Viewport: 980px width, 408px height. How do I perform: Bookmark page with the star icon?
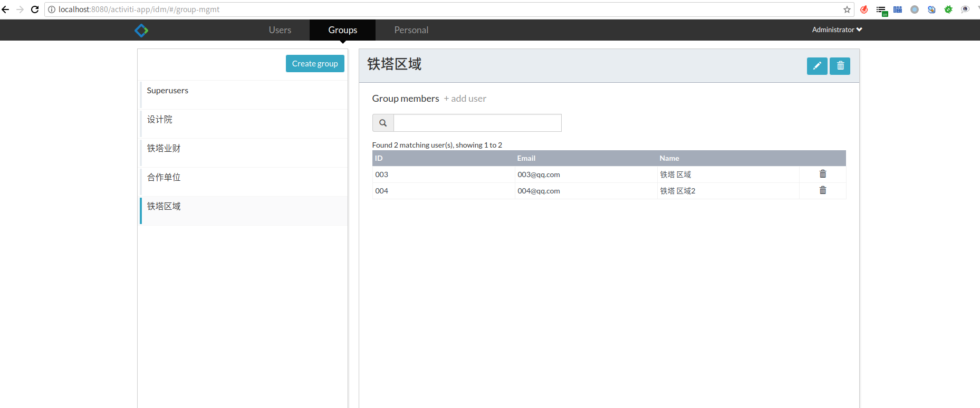point(847,9)
